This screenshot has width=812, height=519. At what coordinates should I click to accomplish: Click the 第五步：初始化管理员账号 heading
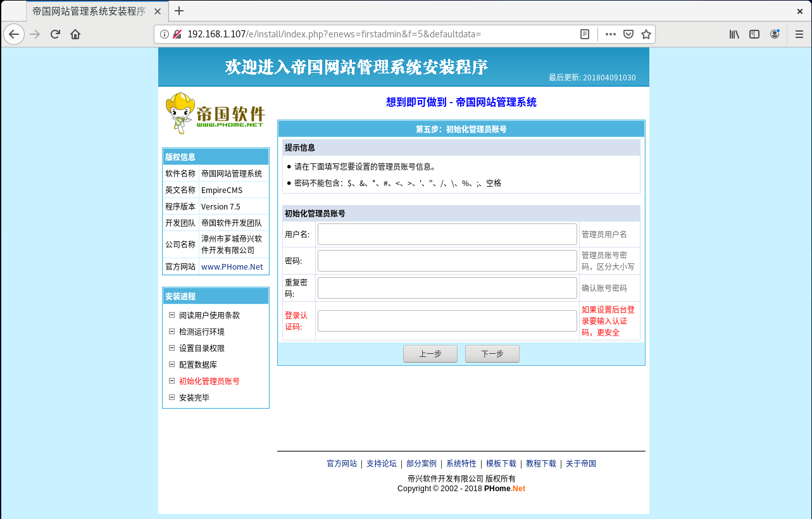click(461, 129)
